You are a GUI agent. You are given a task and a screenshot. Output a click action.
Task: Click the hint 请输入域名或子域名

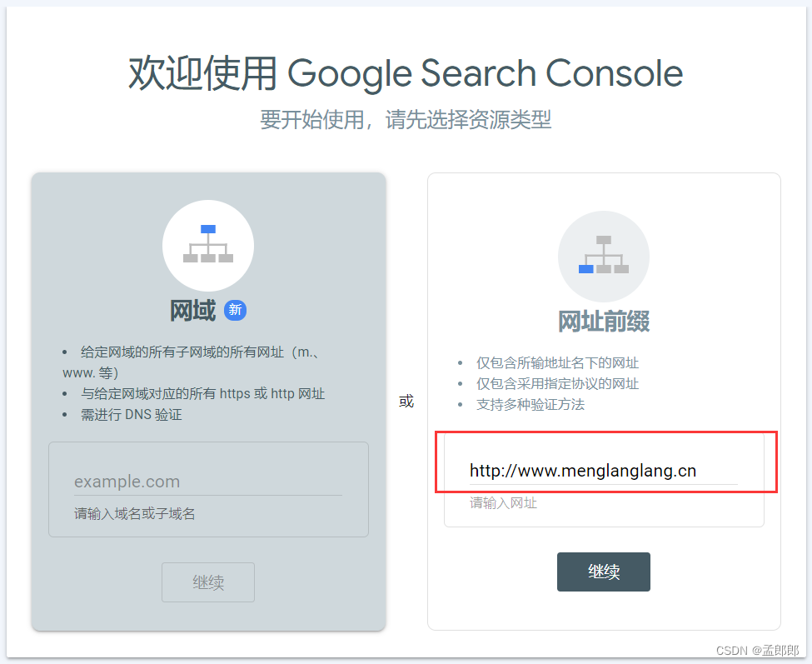(135, 513)
